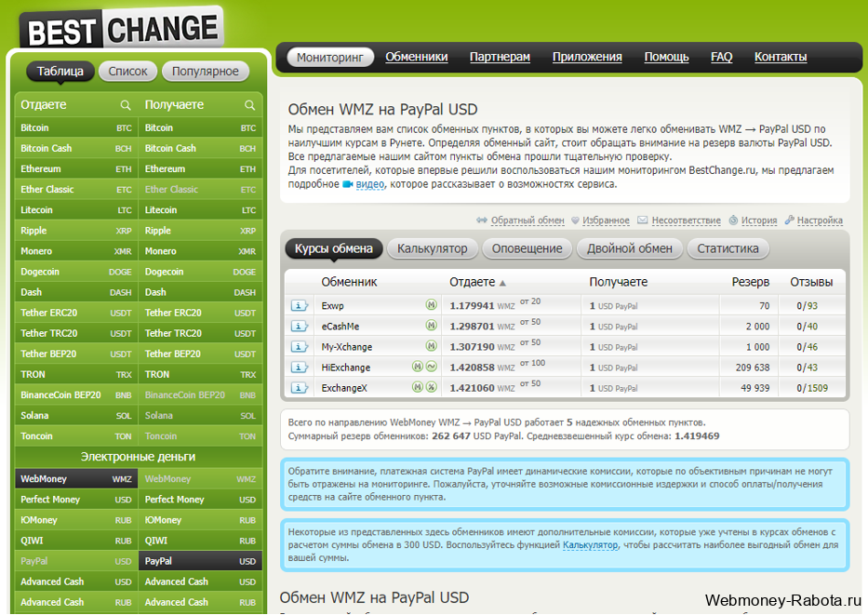Switch to the Популярное view tab
The width and height of the screenshot is (868, 615).
[206, 72]
